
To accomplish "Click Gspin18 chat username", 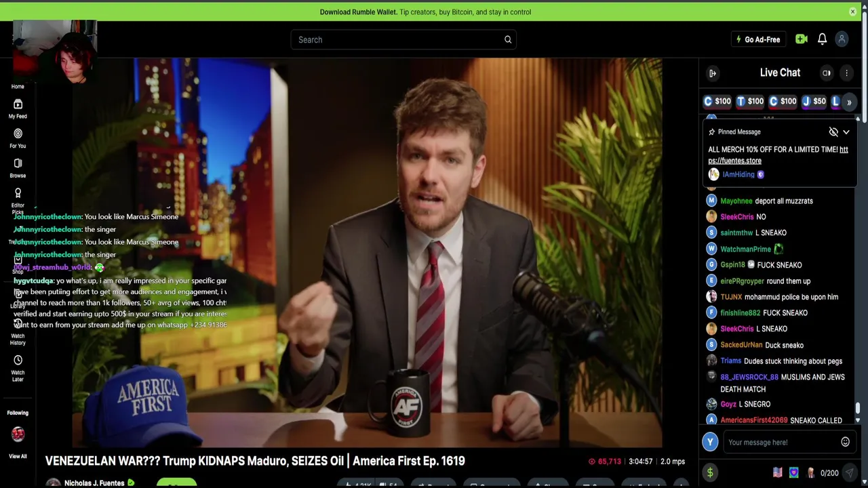I will [732, 265].
